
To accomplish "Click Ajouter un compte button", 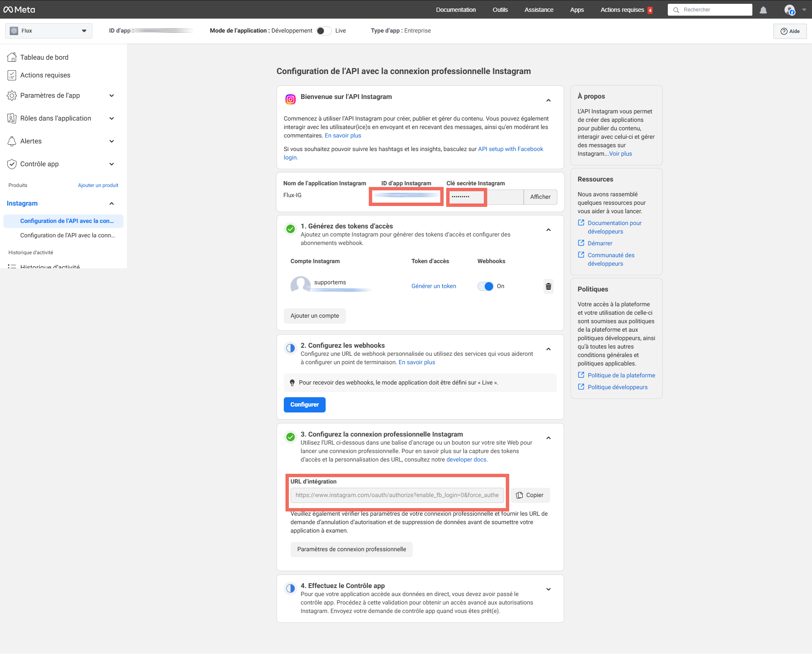I will 315,316.
